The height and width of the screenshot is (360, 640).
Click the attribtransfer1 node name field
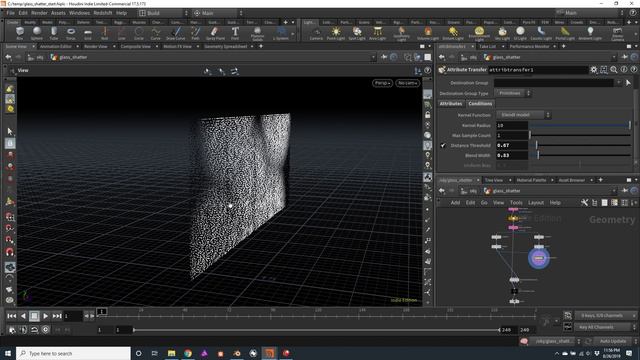pos(538,70)
